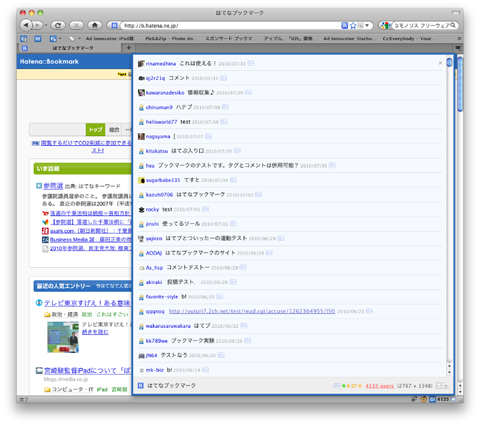The width and height of the screenshot is (480, 428).
Task: Click the Hatena stars in popup footer
Action: click(x=352, y=386)
